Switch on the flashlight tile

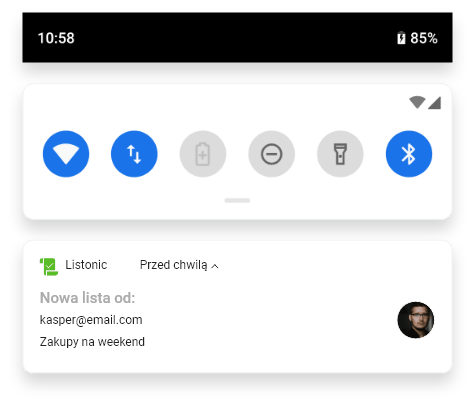click(340, 154)
